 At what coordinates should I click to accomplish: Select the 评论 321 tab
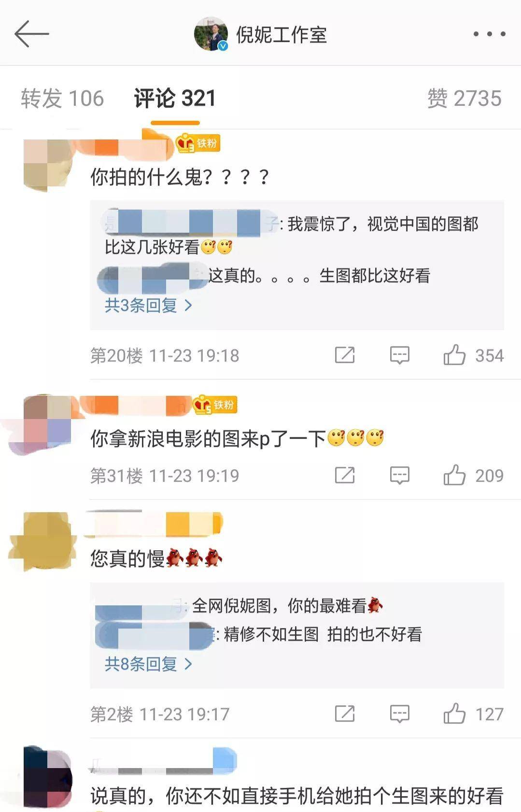175,98
